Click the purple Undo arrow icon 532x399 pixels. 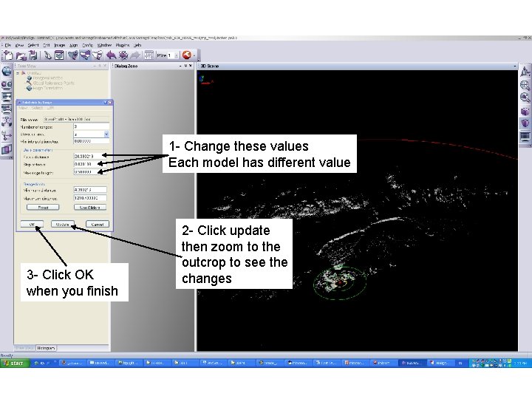coord(111,55)
